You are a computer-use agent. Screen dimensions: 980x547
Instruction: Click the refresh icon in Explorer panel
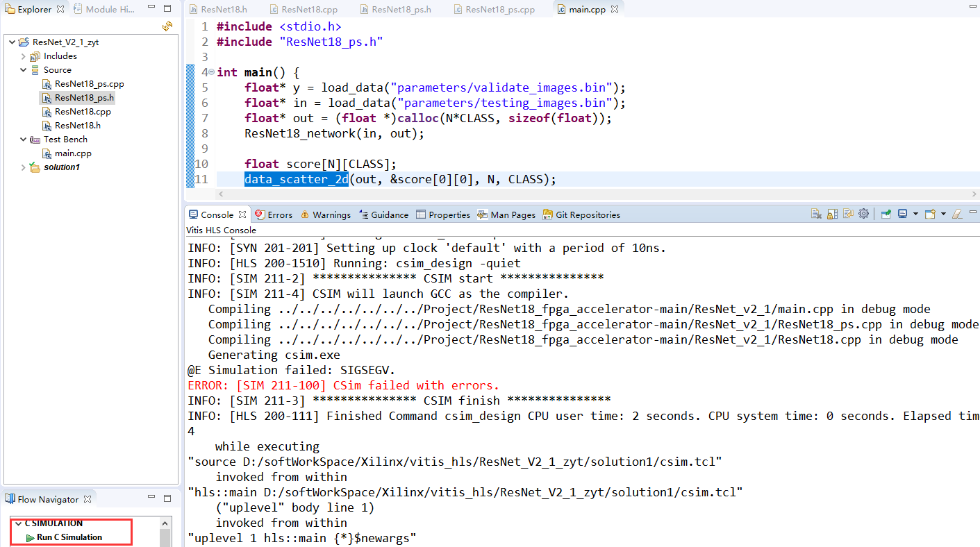coord(167,25)
